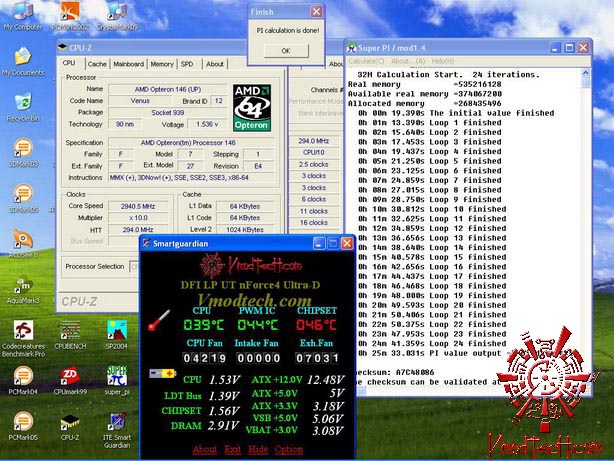
Task: Click the Voltage value 1.536 v
Action: (x=207, y=124)
